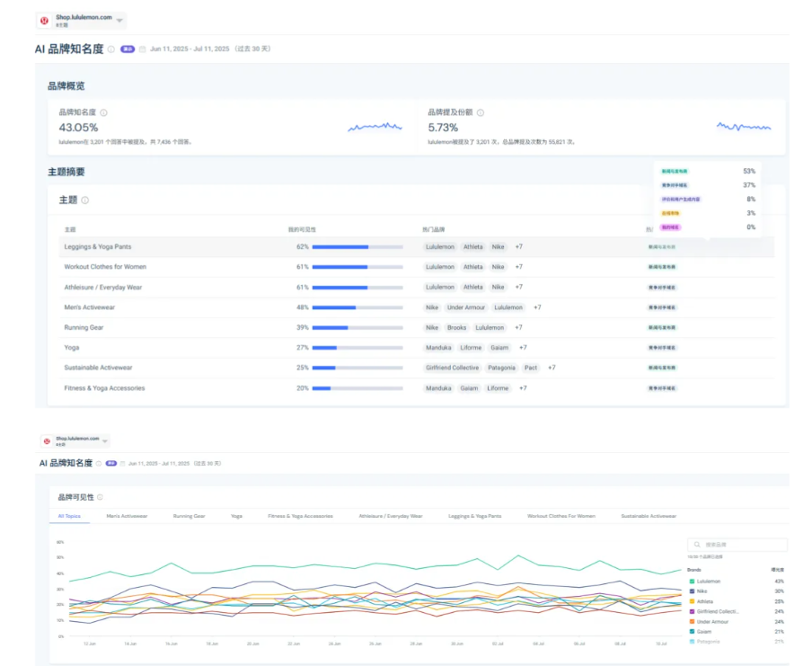Click the Girlfriend Collective chip in the Sustainable Activewear row
The image size is (812, 666).
(453, 368)
